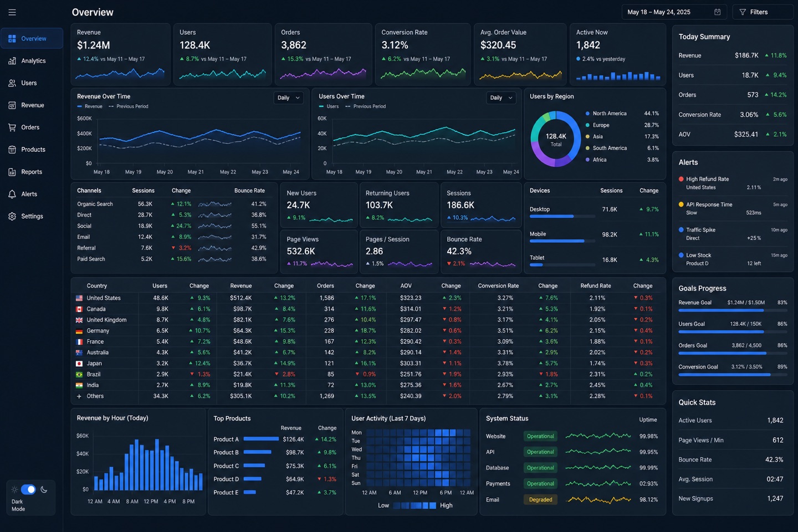
Task: Click the red High Refund Rate alert dot
Action: [x=681, y=179]
